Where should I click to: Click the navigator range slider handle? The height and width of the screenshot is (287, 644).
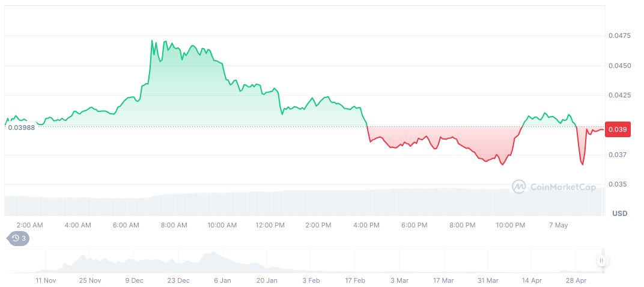601,261
